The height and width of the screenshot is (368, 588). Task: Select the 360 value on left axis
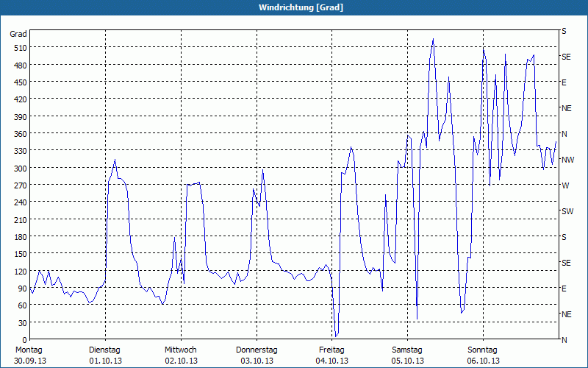(x=21, y=134)
